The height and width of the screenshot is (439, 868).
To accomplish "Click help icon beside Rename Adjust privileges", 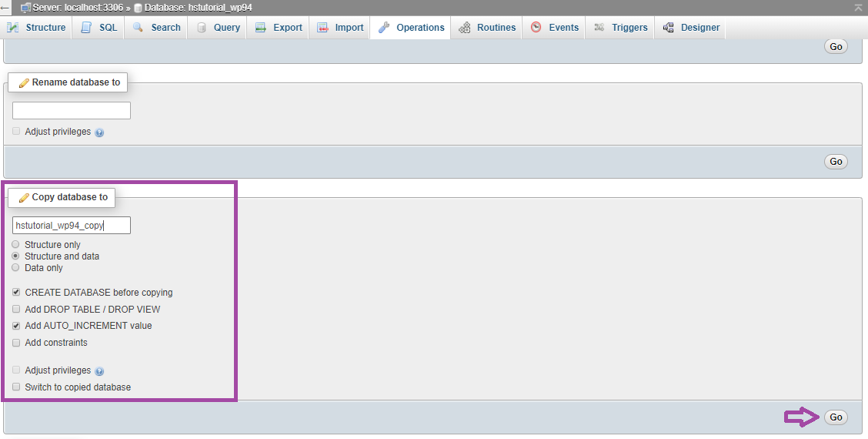I will click(99, 132).
